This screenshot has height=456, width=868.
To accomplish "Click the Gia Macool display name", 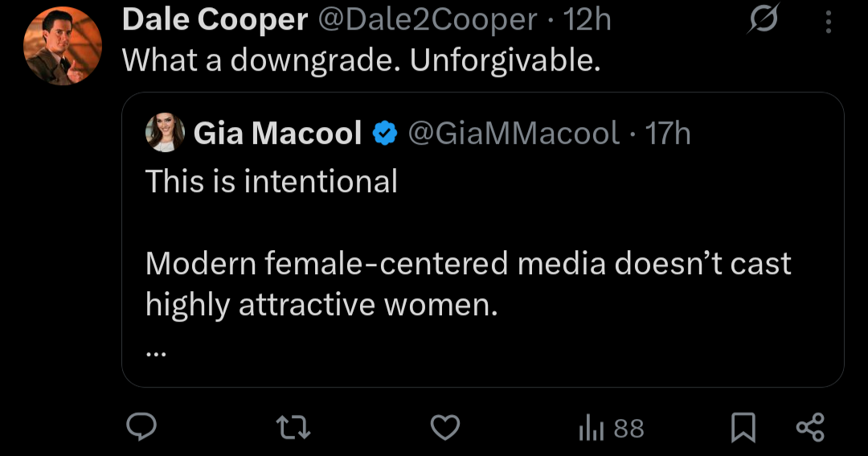I will click(x=277, y=133).
